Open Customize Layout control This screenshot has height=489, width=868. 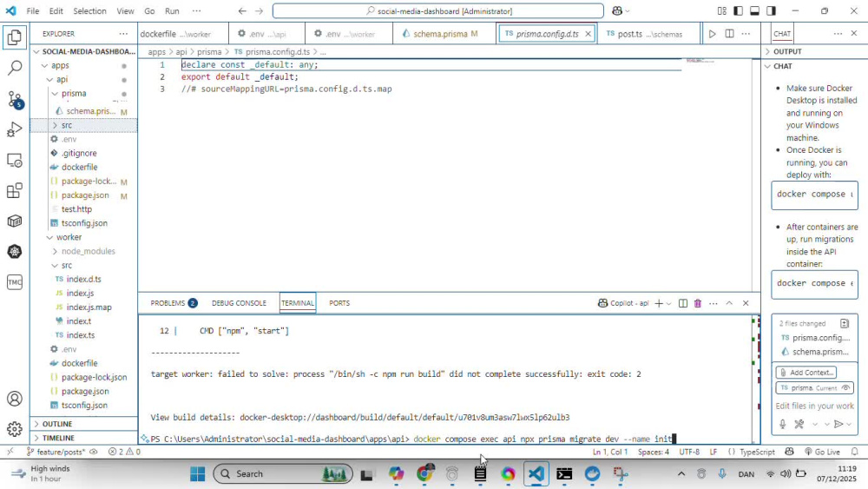tap(722, 11)
